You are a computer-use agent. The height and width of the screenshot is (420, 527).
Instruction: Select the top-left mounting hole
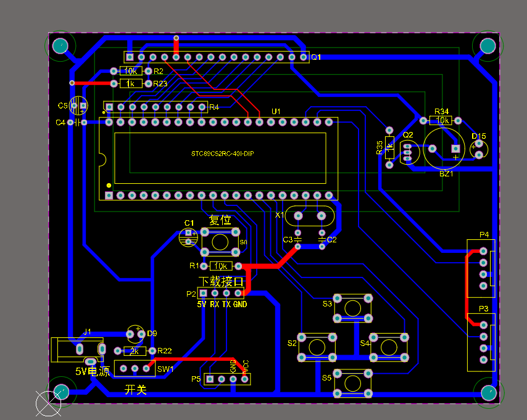coord(60,46)
